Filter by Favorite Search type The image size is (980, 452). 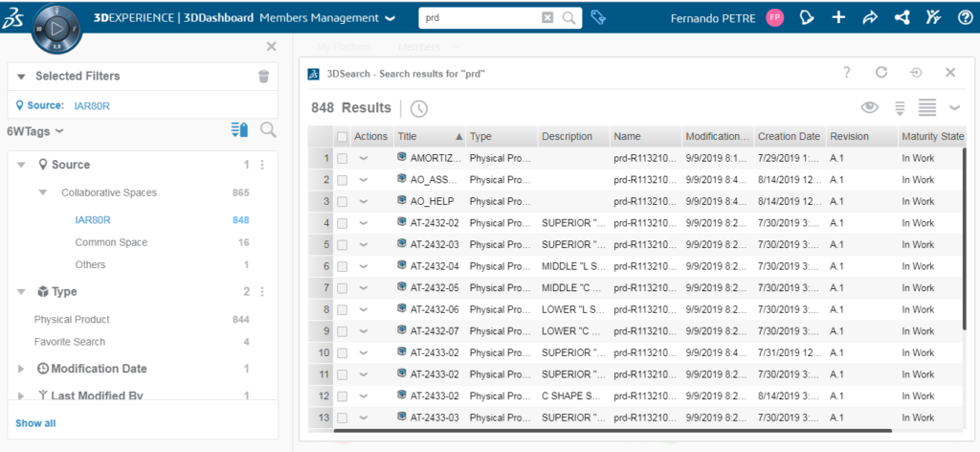click(x=69, y=342)
